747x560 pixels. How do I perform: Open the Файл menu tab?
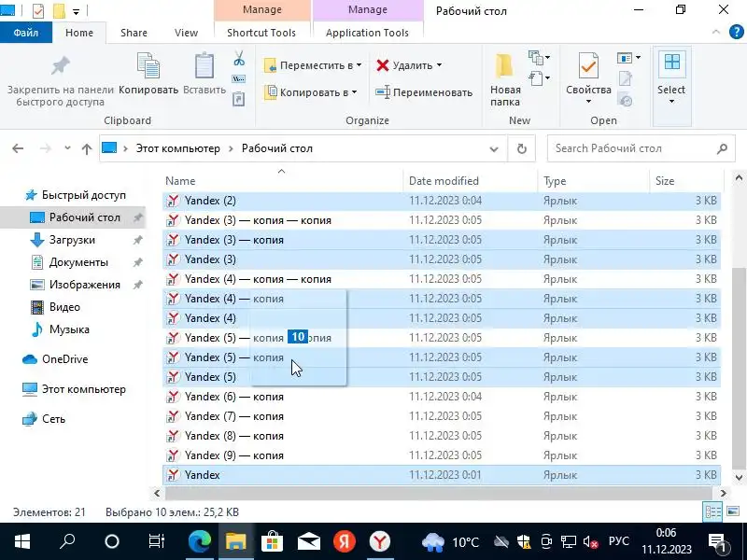click(x=26, y=33)
